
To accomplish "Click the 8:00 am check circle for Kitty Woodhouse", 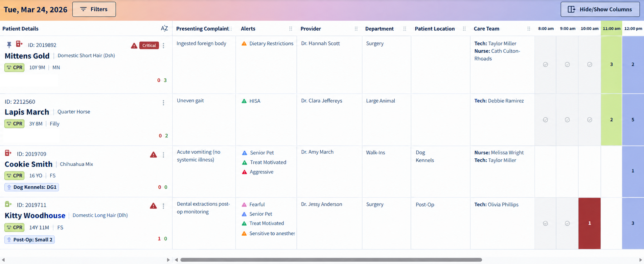I will 545,223.
